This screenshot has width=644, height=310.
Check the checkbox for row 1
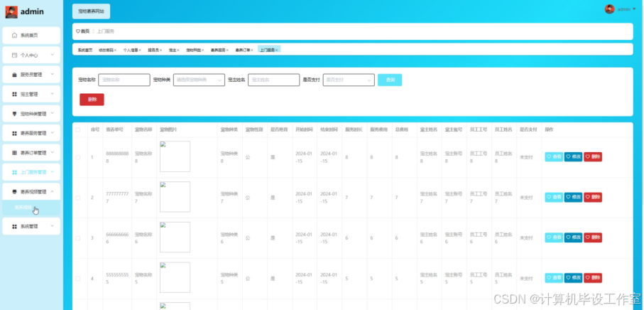pyautogui.click(x=78, y=157)
